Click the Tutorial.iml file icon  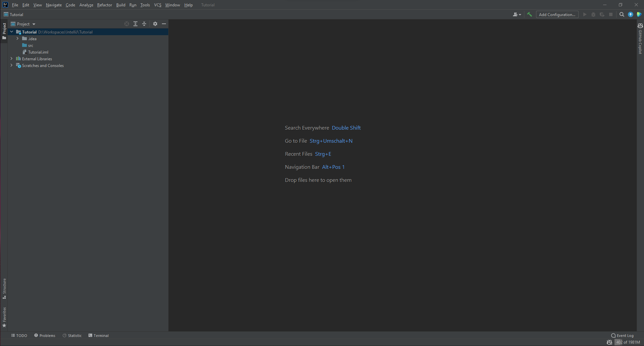pos(24,52)
